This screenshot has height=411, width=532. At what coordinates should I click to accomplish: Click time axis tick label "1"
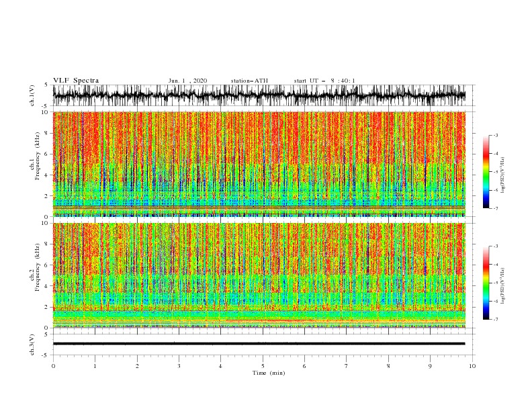[x=95, y=366]
